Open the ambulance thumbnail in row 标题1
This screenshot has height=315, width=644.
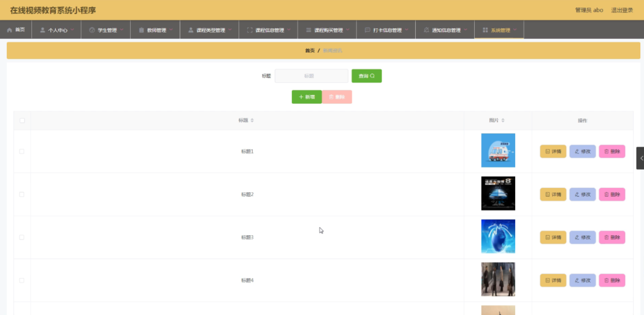coord(498,150)
